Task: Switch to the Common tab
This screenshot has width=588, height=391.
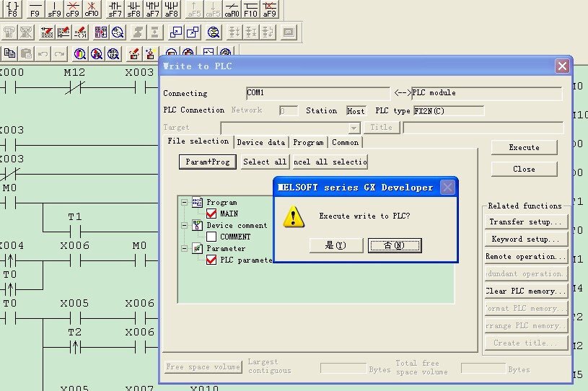Action: [x=346, y=142]
